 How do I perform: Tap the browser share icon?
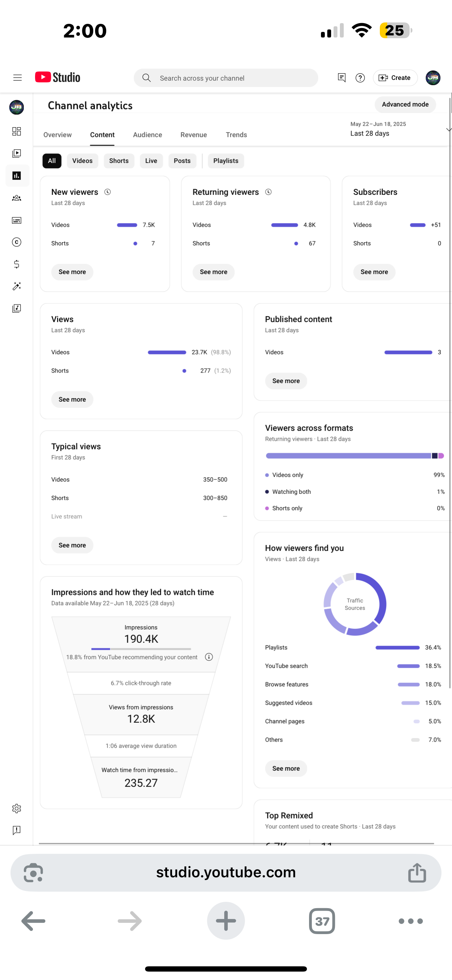point(417,872)
